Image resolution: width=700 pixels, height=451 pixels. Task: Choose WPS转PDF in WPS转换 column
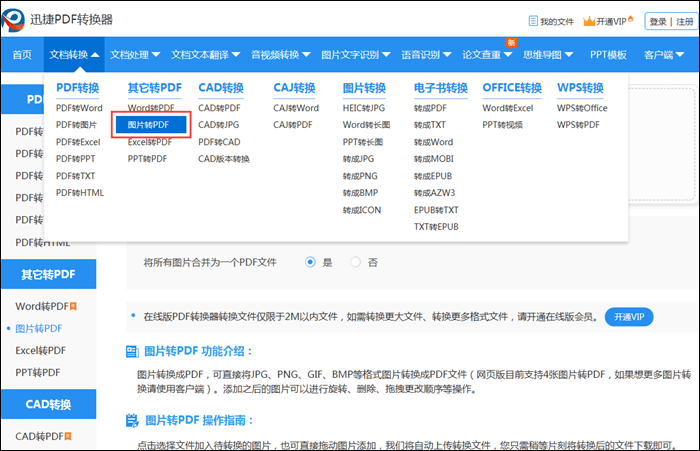pos(578,125)
